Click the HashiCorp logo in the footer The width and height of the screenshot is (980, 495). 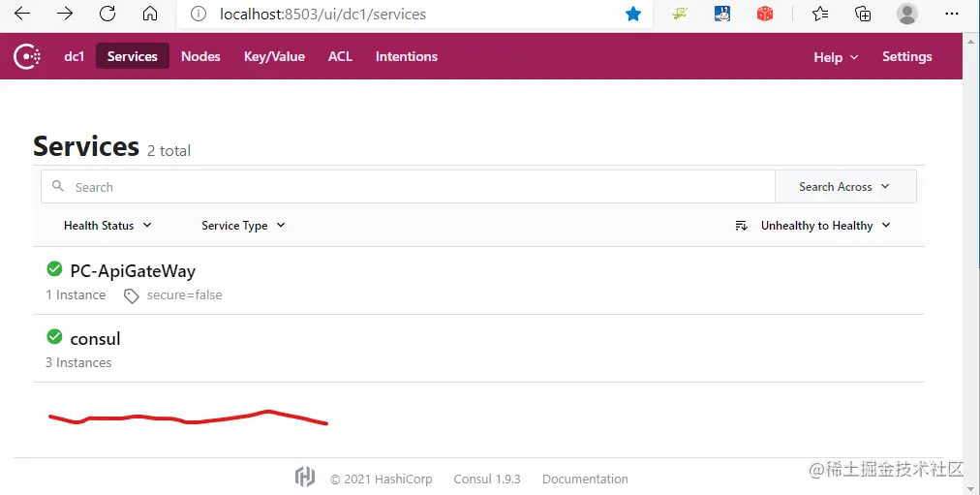305,477
